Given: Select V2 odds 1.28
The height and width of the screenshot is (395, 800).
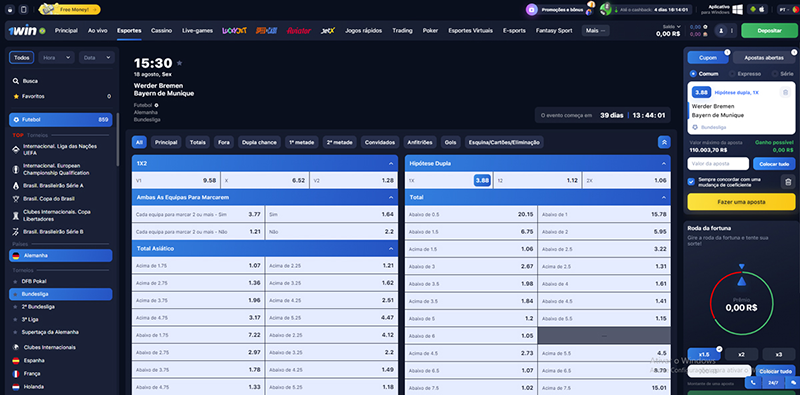Looking at the screenshot, I should (354, 181).
